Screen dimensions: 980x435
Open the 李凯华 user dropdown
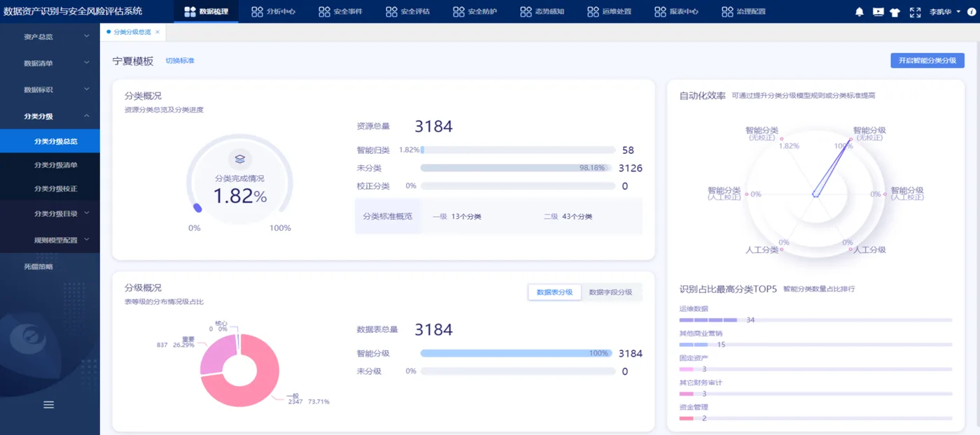point(945,12)
